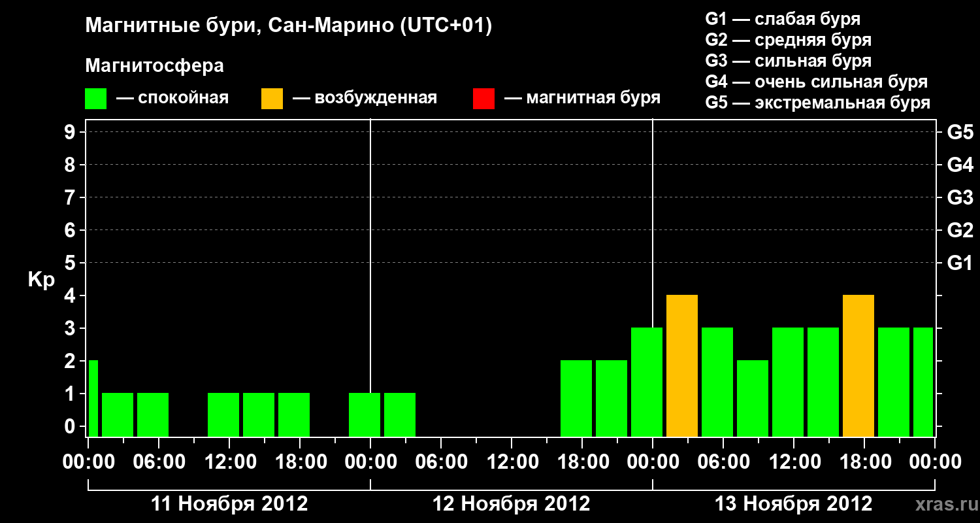Click the Kp value 9 axis tick label
The width and height of the screenshot is (980, 523).
tap(71, 132)
